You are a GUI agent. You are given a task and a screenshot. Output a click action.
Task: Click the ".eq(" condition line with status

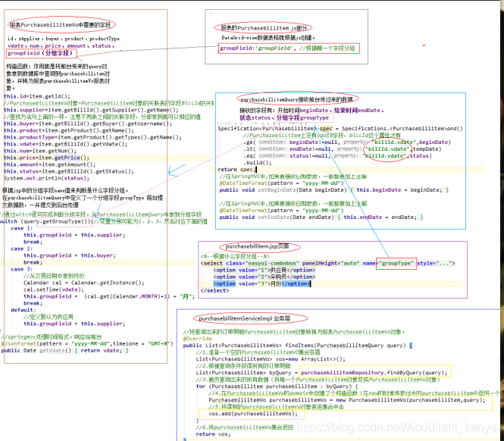337,155
